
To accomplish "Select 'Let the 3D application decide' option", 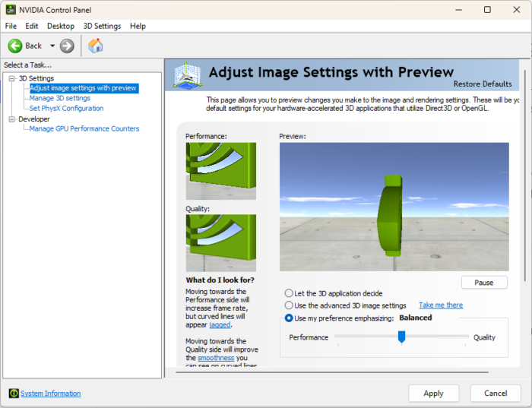I will pyautogui.click(x=289, y=293).
